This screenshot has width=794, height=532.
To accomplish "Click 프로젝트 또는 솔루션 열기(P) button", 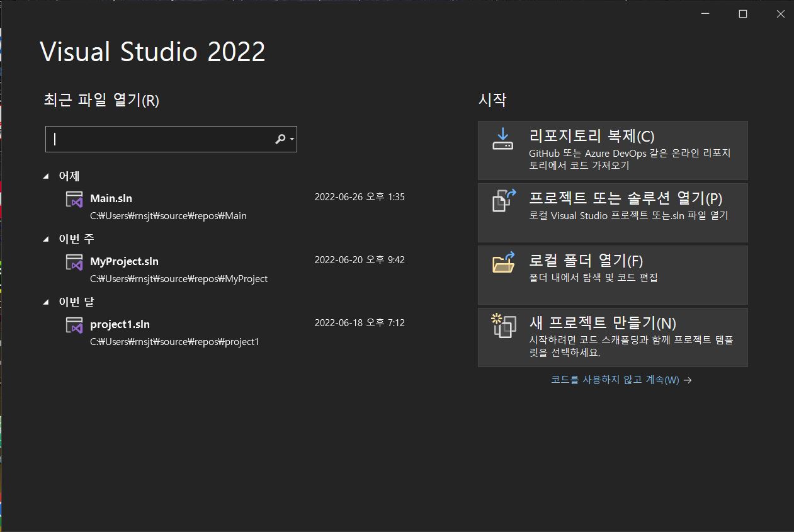I will pyautogui.click(x=613, y=213).
